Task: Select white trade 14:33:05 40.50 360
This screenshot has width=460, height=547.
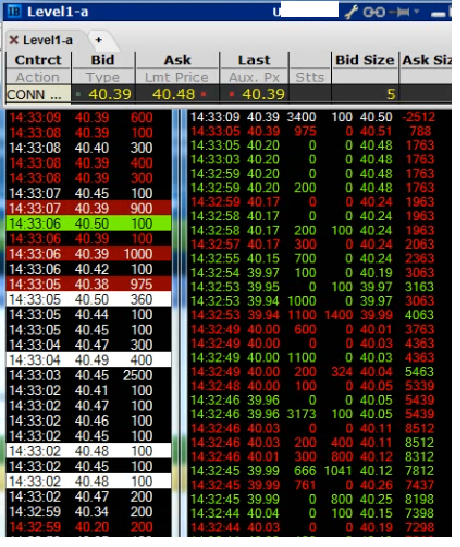Action: (89, 299)
